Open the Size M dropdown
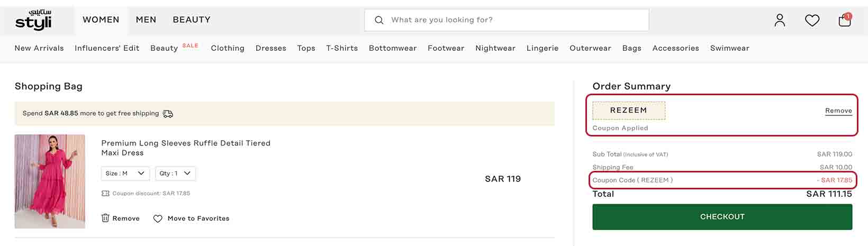 125,174
